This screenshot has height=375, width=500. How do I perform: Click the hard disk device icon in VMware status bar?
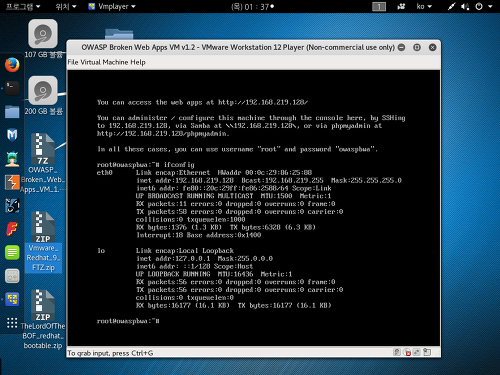[397, 352]
